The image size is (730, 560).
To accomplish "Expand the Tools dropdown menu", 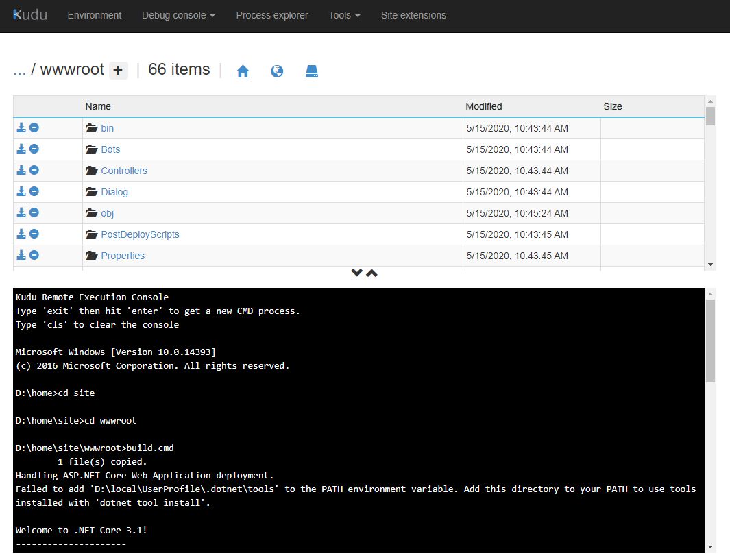I will pos(345,15).
